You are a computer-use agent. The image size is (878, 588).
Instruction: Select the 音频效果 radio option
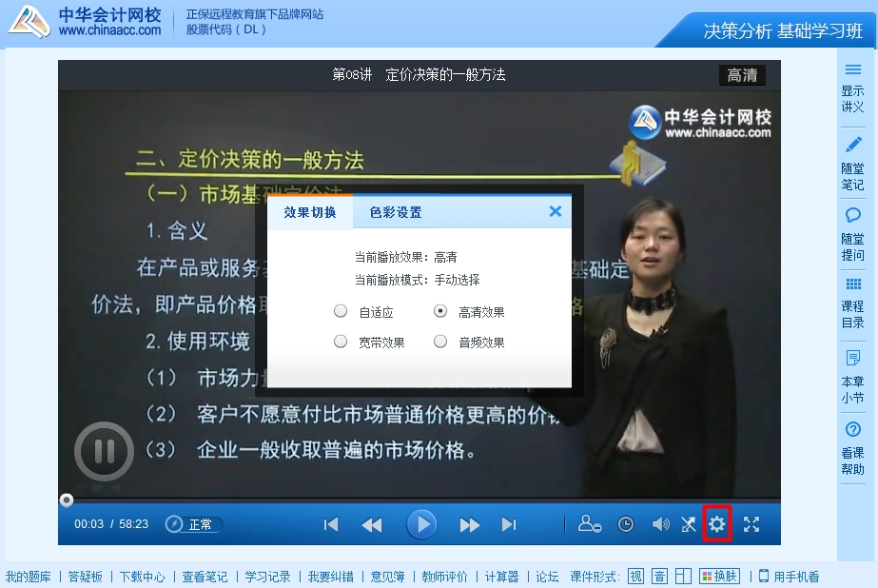tap(440, 342)
